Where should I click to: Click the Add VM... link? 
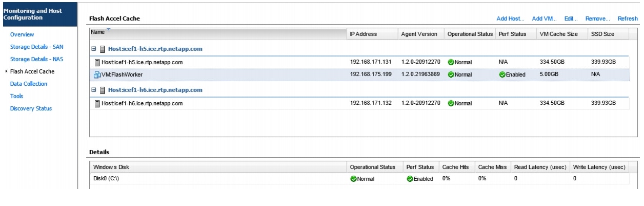(545, 18)
